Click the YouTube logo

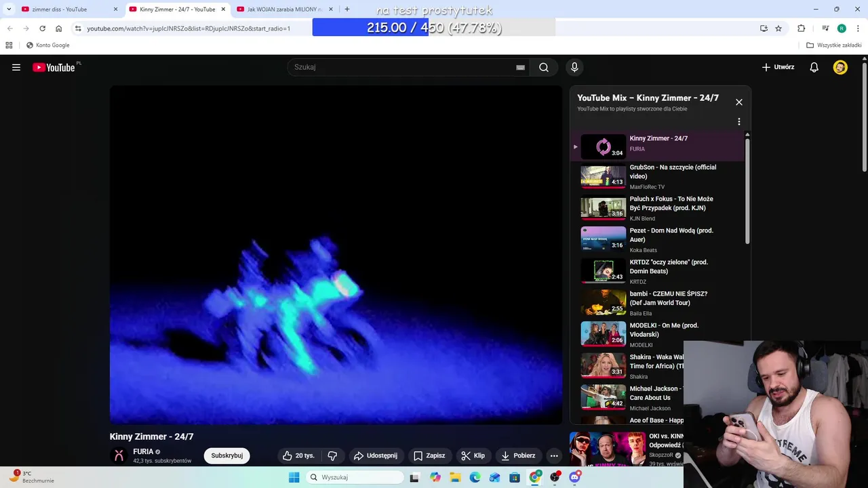(x=54, y=67)
